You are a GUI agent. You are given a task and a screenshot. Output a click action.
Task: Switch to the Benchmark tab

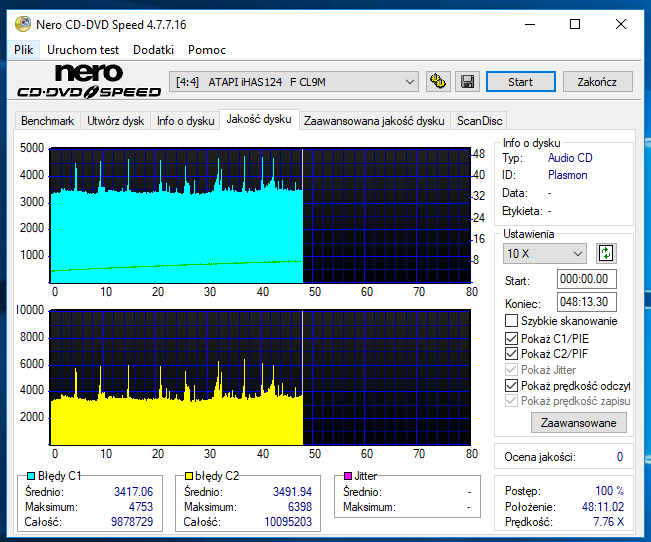(x=47, y=121)
